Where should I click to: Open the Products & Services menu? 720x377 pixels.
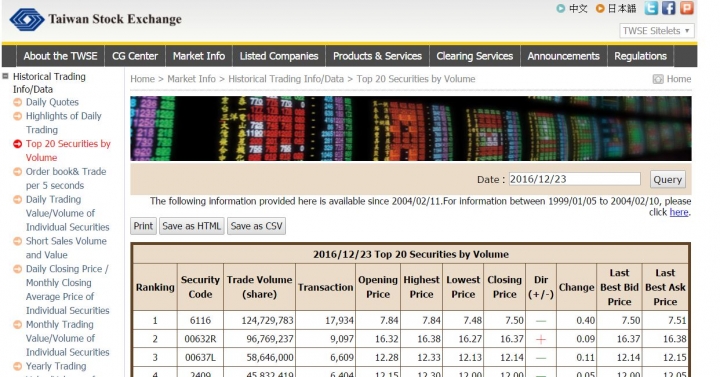pyautogui.click(x=377, y=56)
